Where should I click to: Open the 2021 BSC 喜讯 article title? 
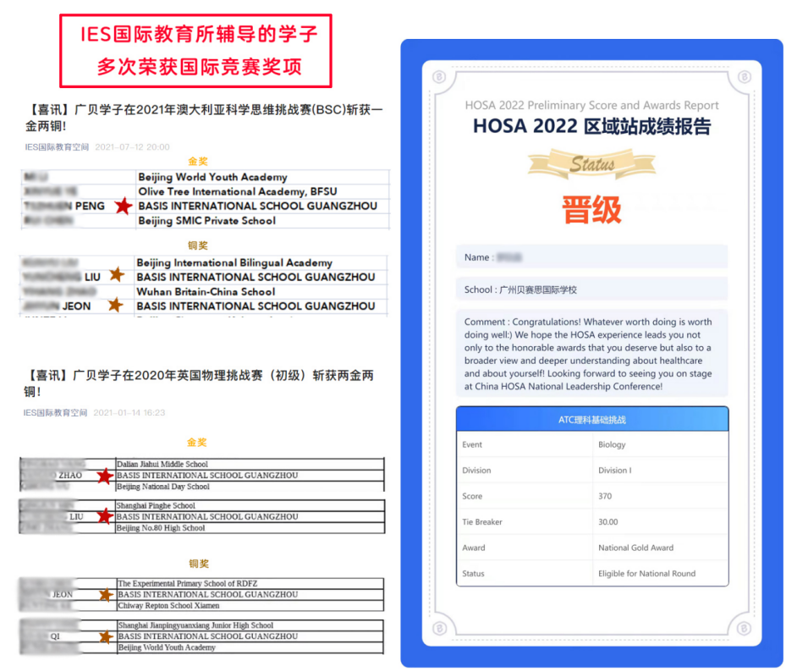[203, 118]
